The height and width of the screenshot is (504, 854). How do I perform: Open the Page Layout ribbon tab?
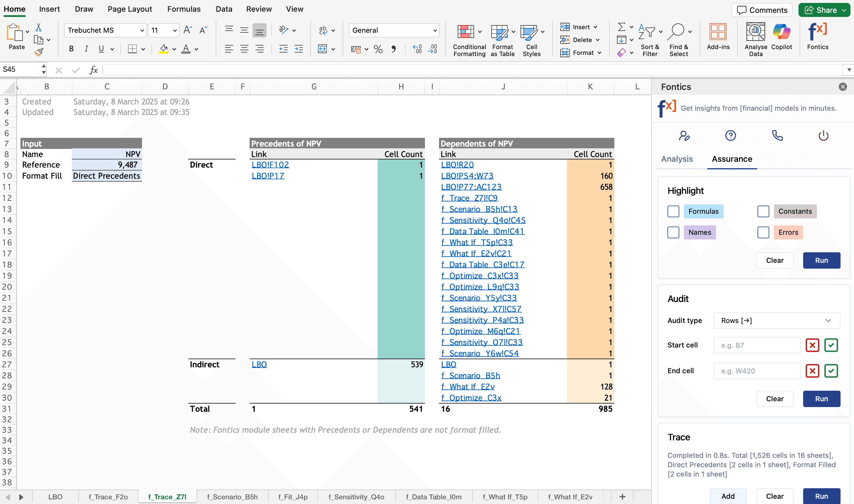tap(130, 9)
